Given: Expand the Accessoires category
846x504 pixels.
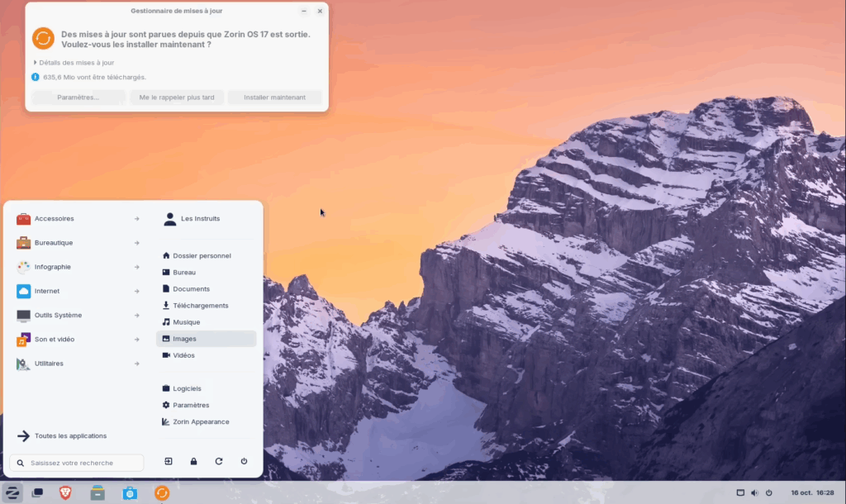Looking at the screenshot, I should pos(78,219).
